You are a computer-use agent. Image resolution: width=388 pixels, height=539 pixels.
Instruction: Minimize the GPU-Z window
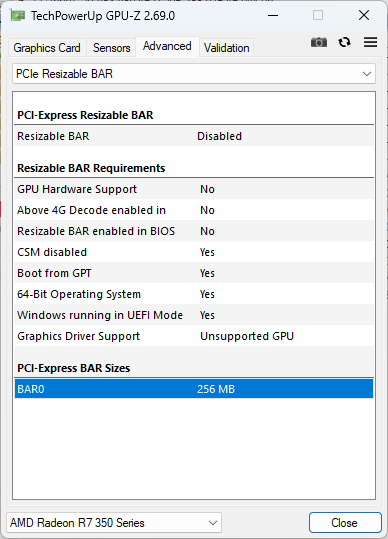273,15
